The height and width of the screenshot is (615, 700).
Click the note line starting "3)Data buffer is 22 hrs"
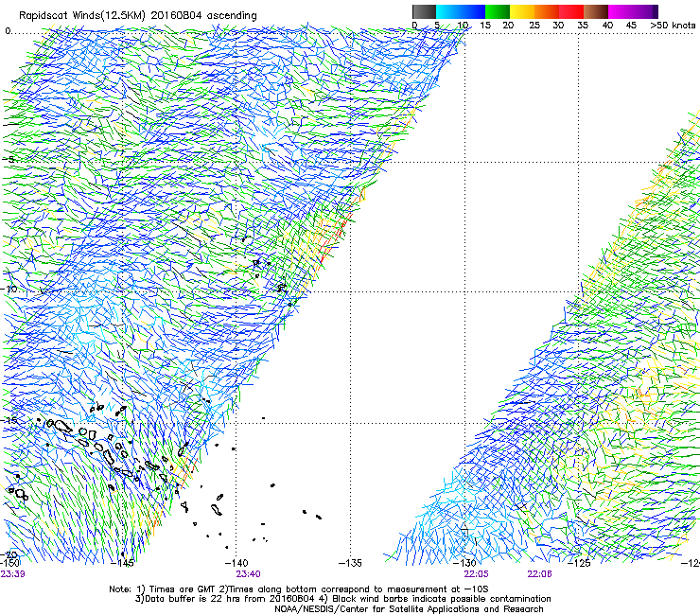(343, 599)
